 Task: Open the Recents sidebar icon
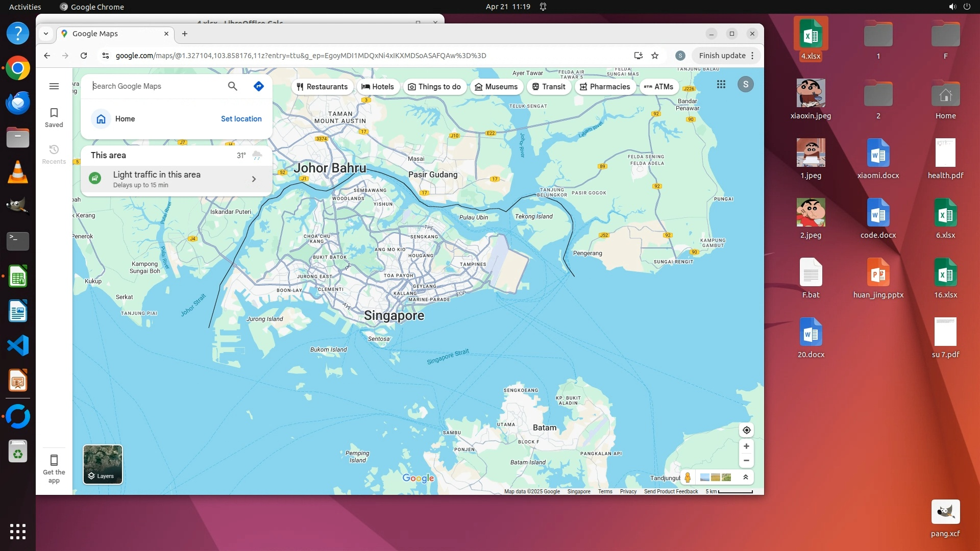click(54, 154)
